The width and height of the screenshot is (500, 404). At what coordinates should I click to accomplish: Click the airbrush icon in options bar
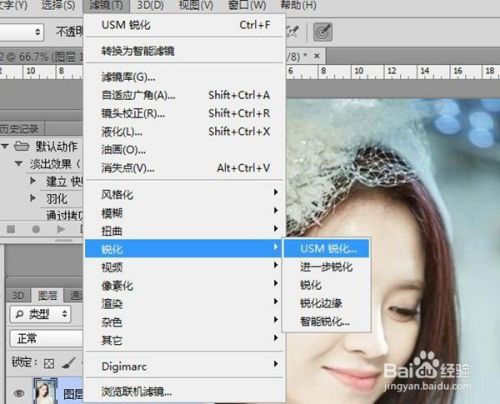(x=293, y=32)
